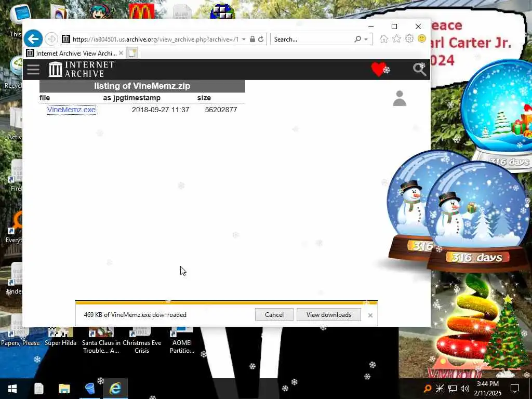Screen dimensions: 532x399
Task: Click the timestamp 2018-09-27 11:37
Action: 161,110
